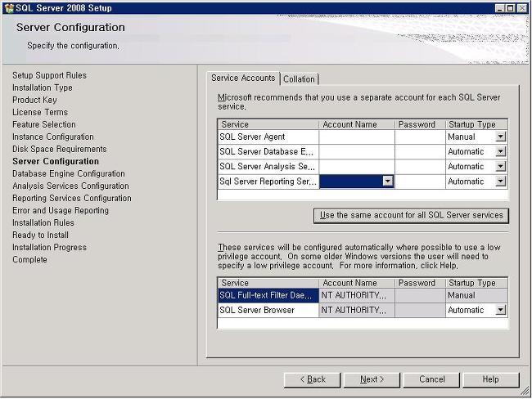Click Ready to Install step

tap(40, 235)
